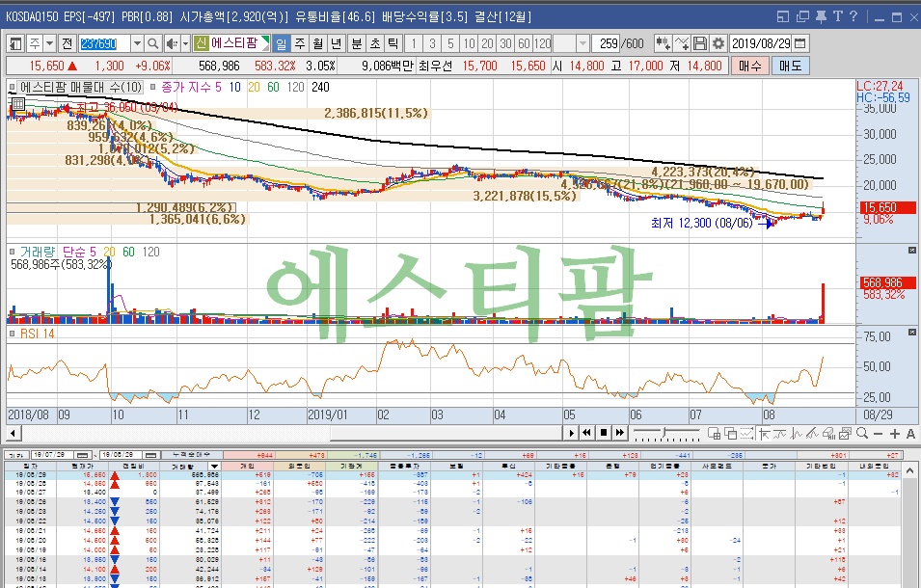
Task: Click the plus zoom-in icon
Action: tap(895, 434)
